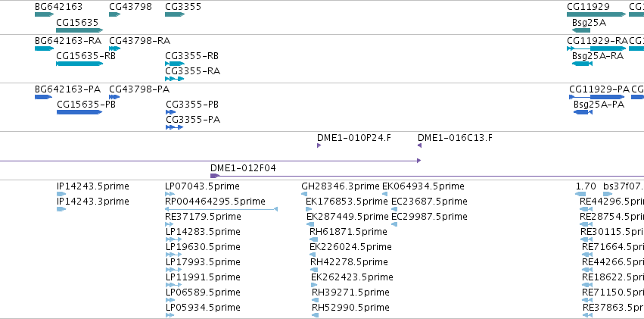The height and width of the screenshot is (319, 644).
Task: Select the BG642163 gene feature
Action: [x=45, y=14]
